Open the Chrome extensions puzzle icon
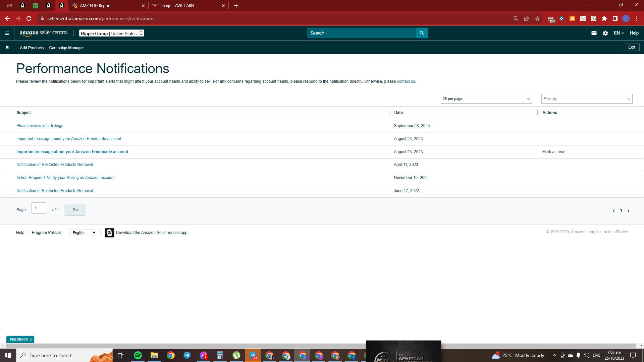The width and height of the screenshot is (644, 362). (x=604, y=18)
